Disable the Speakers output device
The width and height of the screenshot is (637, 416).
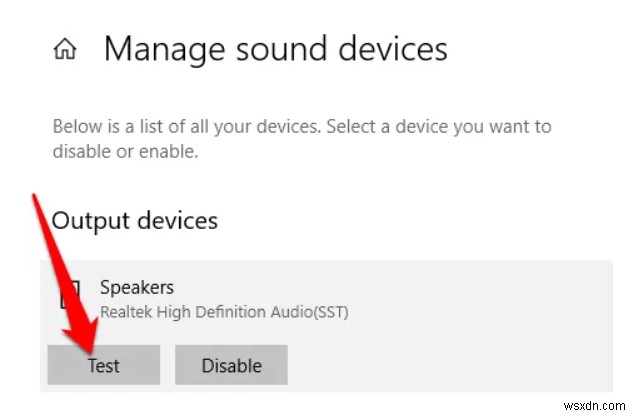tap(231, 365)
